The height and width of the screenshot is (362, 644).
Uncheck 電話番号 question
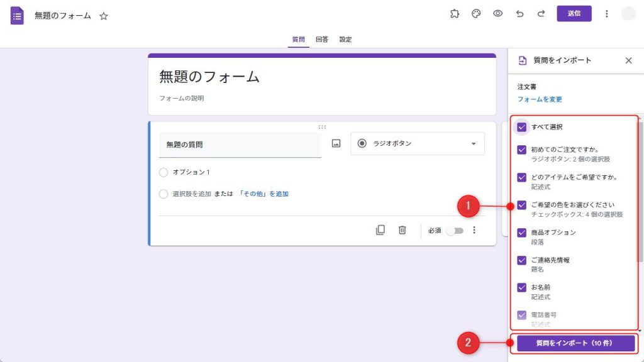(521, 315)
